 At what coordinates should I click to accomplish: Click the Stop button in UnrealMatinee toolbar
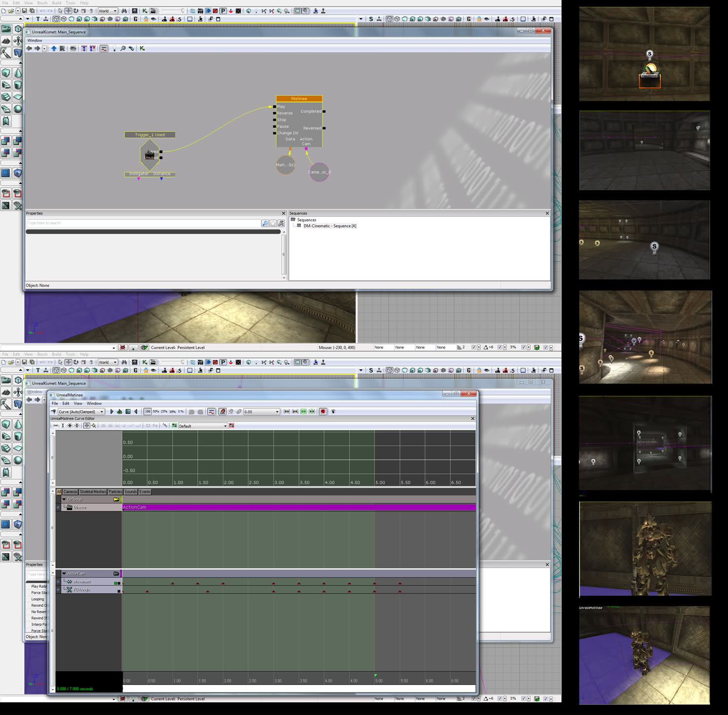click(x=128, y=411)
